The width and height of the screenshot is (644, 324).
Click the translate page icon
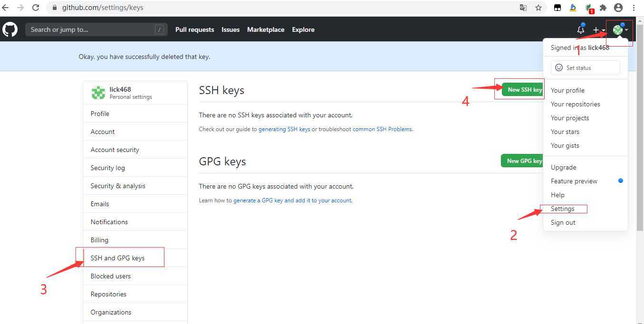coord(523,8)
